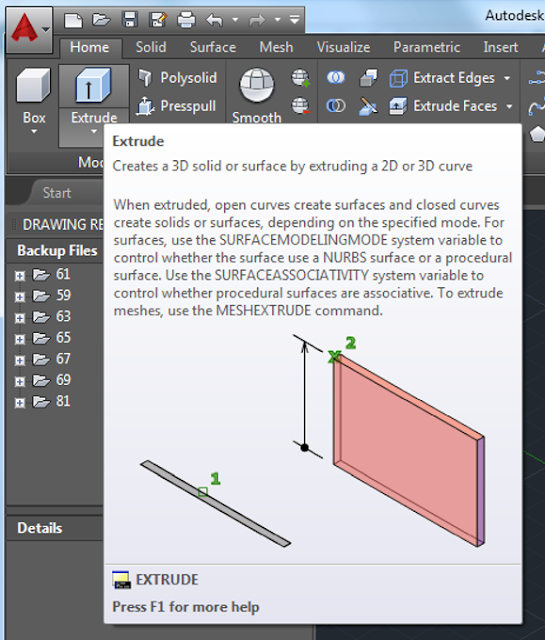Viewport: 545px width, 640px height.
Task: Go to the Visualize ribbon tab
Action: point(343,47)
